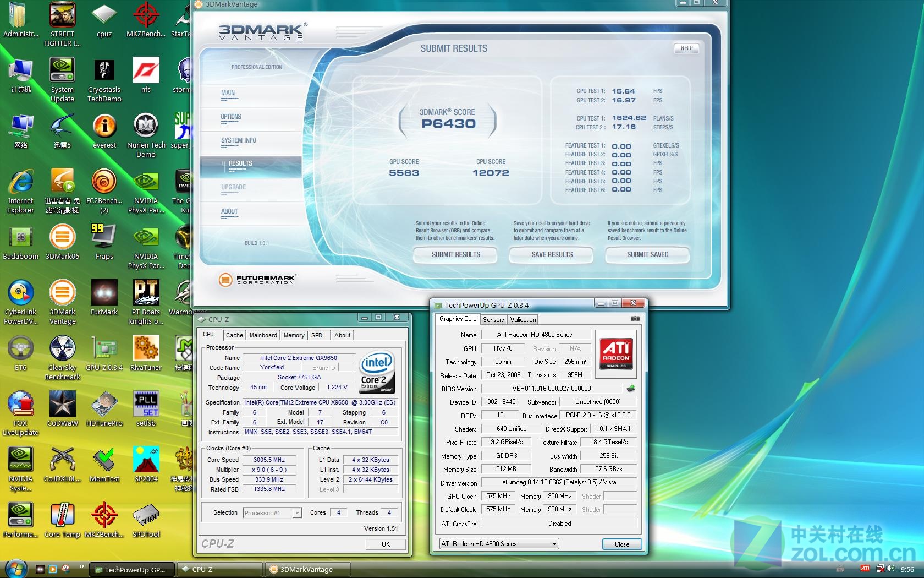Viewport: 924px width, 578px height.
Task: Open the setfsb desktop icon
Action: coord(146,409)
